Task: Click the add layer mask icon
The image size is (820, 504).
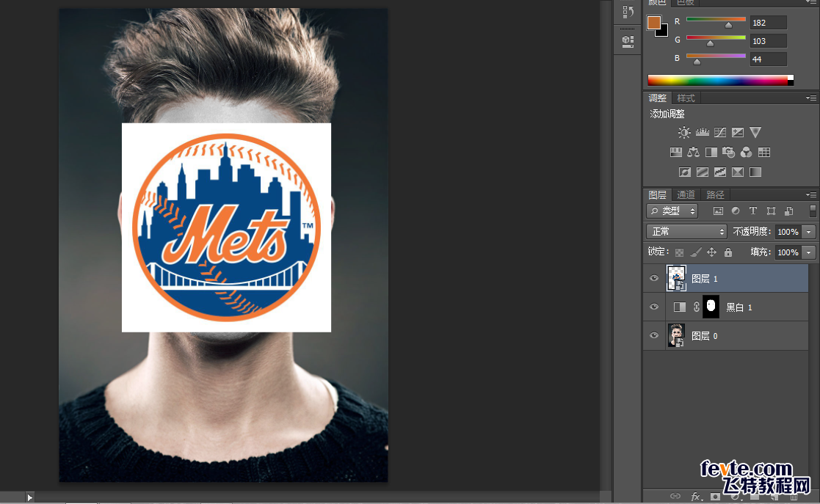Action: 715,496
